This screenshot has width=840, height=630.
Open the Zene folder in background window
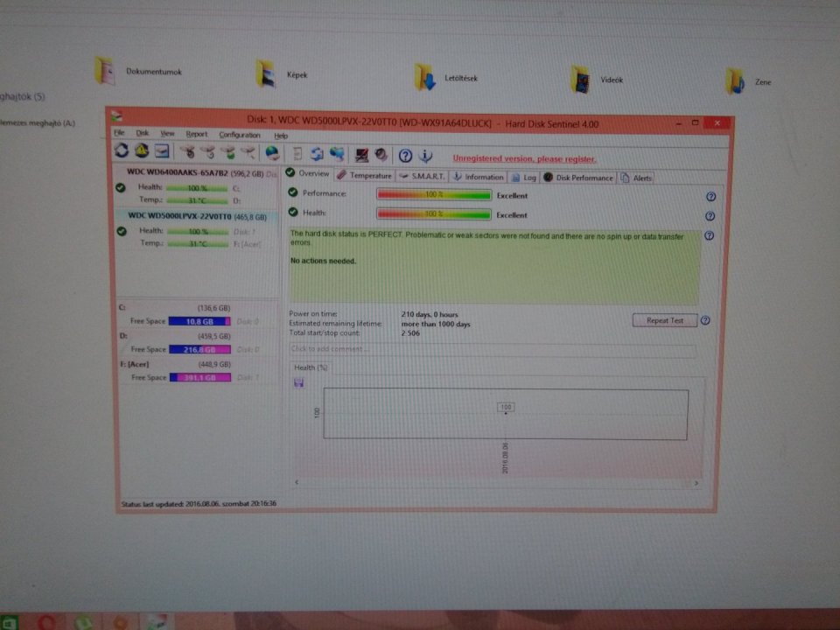[748, 81]
